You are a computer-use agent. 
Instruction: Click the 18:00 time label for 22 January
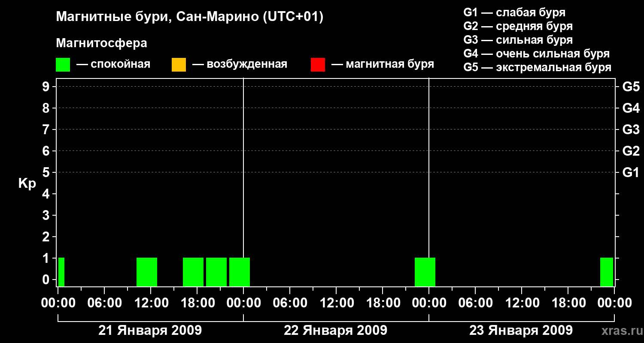(383, 303)
